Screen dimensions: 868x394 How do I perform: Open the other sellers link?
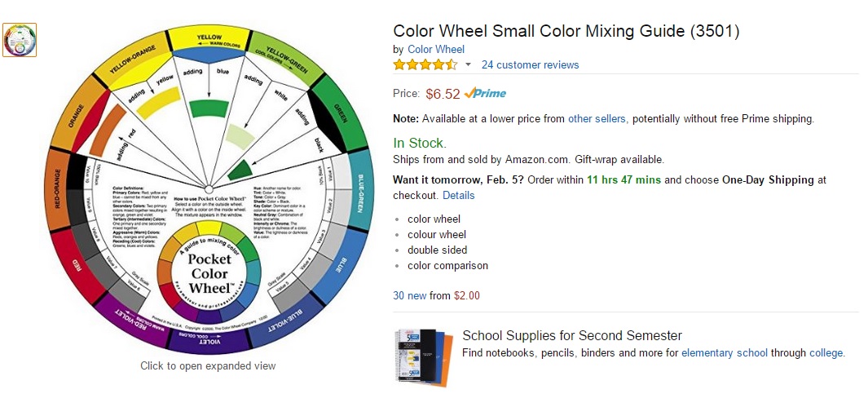(597, 118)
